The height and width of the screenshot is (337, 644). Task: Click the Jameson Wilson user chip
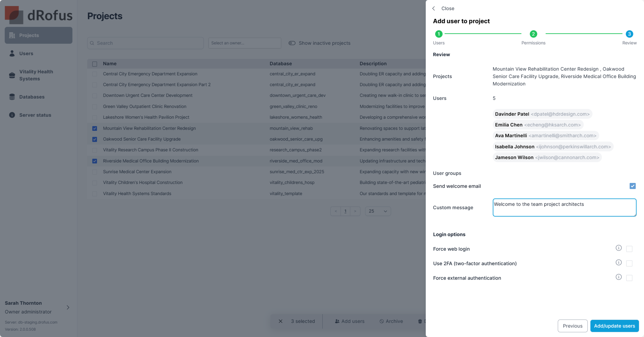click(x=547, y=157)
